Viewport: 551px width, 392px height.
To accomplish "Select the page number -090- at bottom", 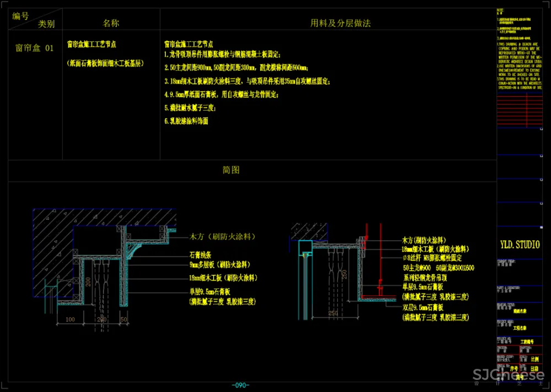I will (x=241, y=385).
